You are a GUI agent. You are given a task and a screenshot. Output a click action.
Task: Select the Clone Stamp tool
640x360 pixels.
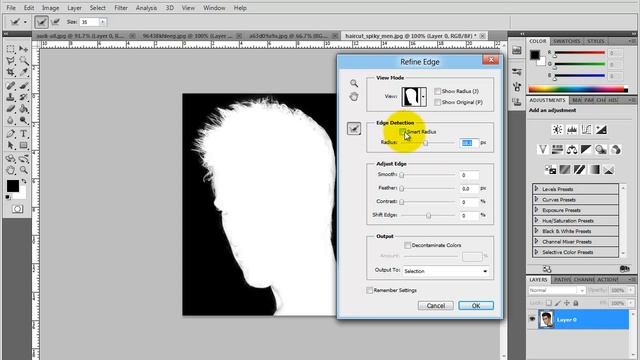(x=11, y=97)
